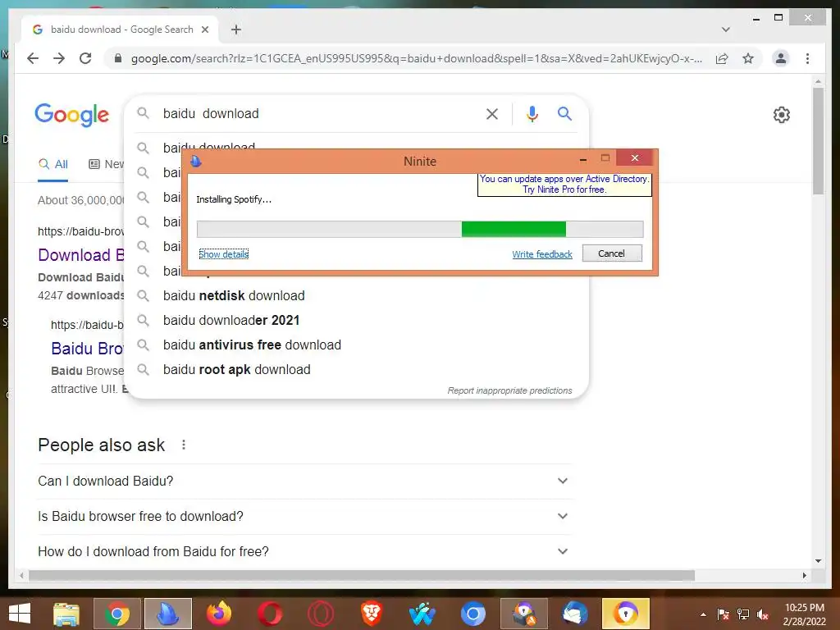Viewport: 840px width, 630px height.
Task: Click the Ninite title bar icon
Action: click(x=196, y=161)
